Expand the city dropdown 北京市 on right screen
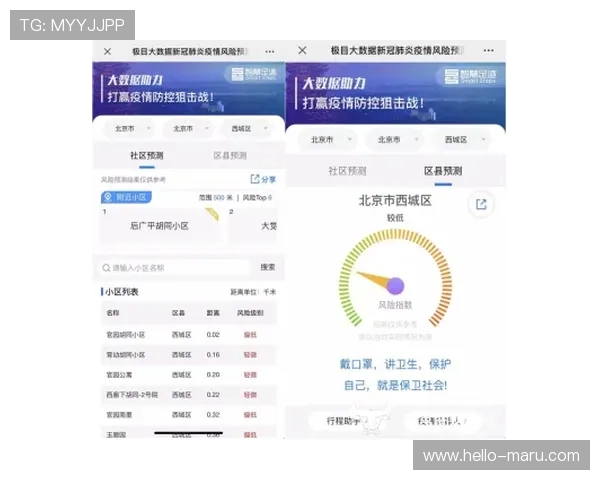The width and height of the screenshot is (600, 480). coord(397,140)
